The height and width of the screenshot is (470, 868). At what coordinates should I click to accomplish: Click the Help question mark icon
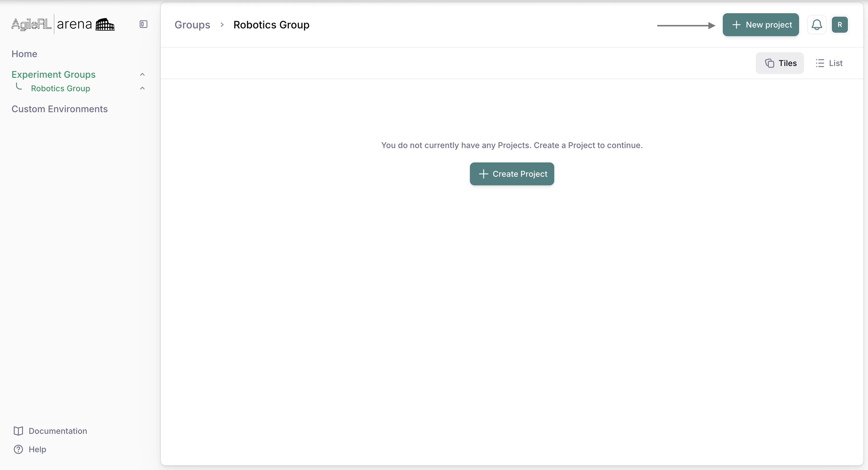point(19,449)
